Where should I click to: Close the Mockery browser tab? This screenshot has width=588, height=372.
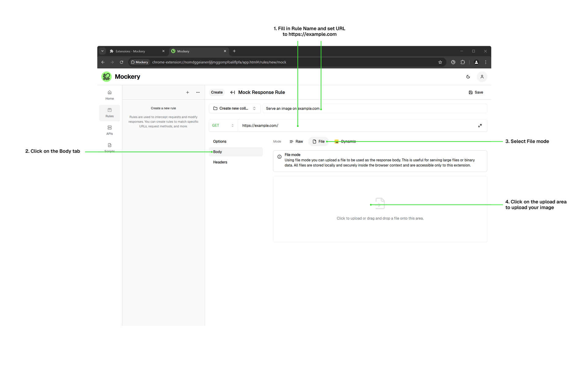[225, 51]
